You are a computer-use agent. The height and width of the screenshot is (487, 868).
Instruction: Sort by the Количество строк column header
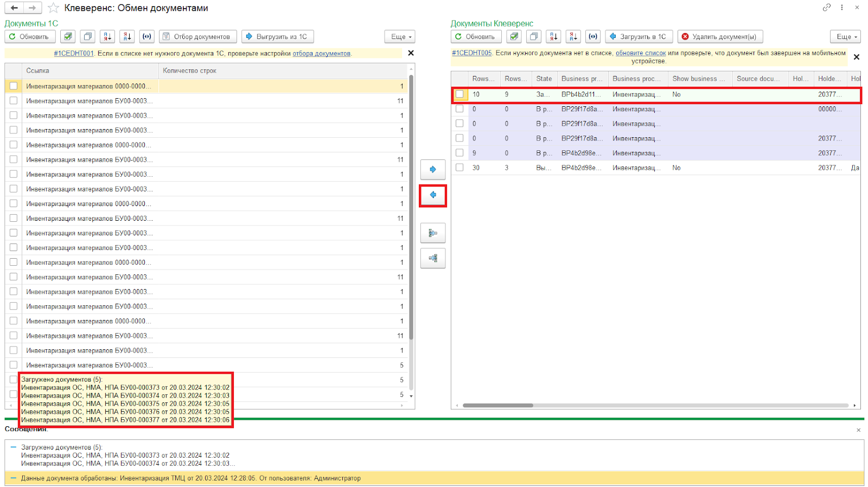tap(283, 71)
